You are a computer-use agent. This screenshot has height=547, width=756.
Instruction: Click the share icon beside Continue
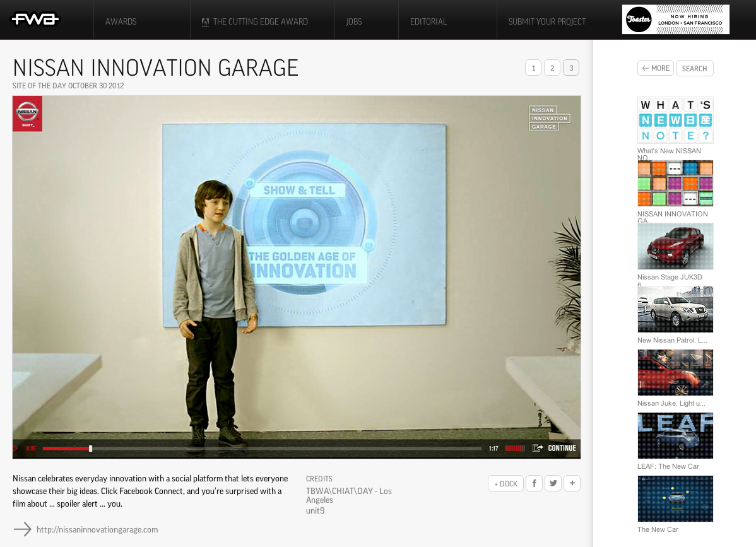(538, 448)
